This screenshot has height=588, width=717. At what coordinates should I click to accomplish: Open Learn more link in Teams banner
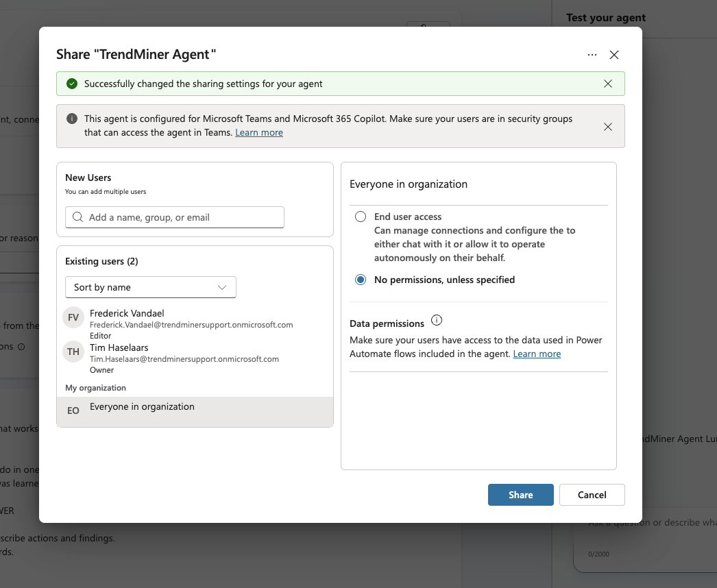pos(259,132)
